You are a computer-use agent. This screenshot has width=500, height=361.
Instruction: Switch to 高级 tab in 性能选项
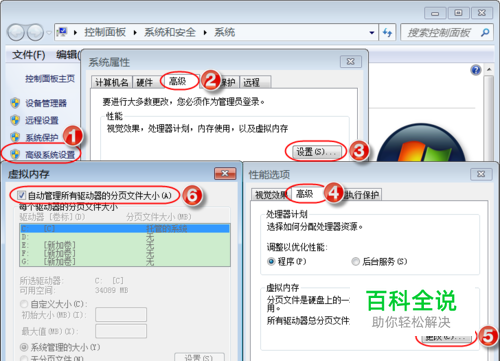305,194
